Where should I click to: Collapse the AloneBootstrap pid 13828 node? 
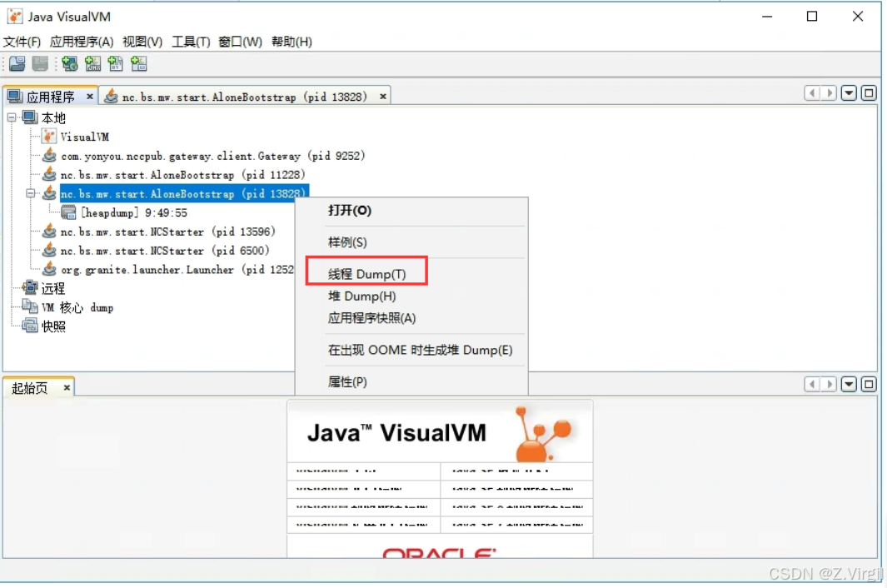[31, 193]
